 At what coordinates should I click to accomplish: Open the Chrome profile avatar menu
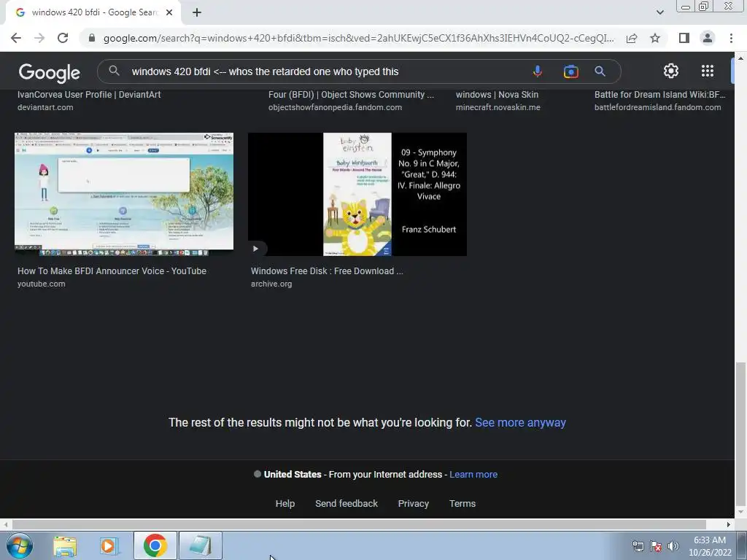tap(708, 38)
